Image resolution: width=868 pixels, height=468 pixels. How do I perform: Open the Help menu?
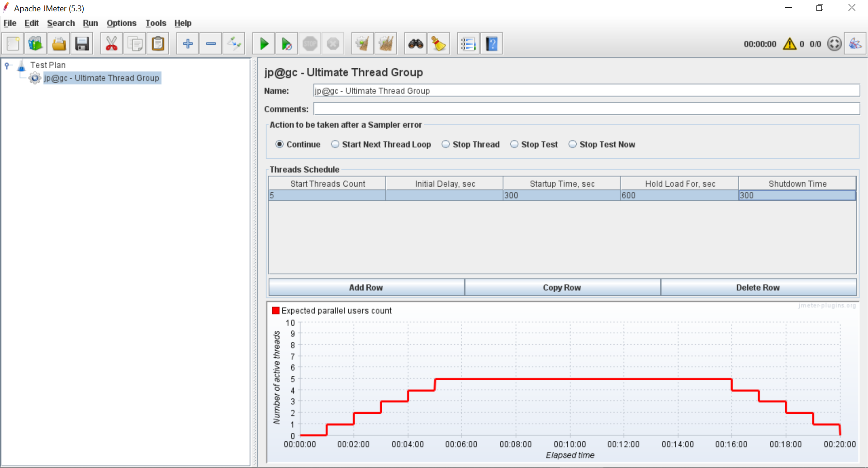click(x=183, y=23)
